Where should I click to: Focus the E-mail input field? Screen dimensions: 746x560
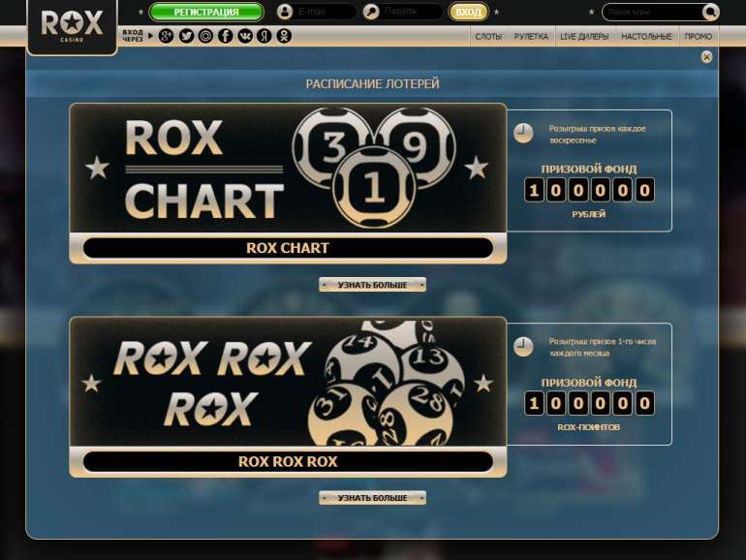point(325,12)
